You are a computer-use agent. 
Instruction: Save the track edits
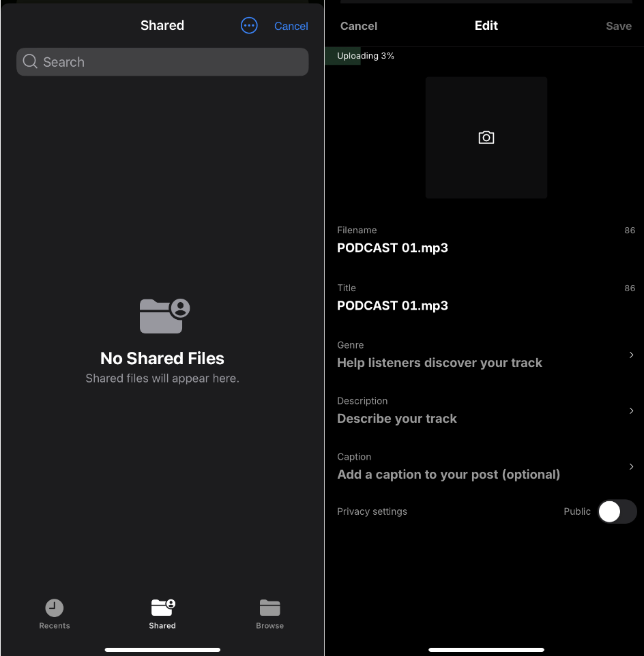point(619,26)
